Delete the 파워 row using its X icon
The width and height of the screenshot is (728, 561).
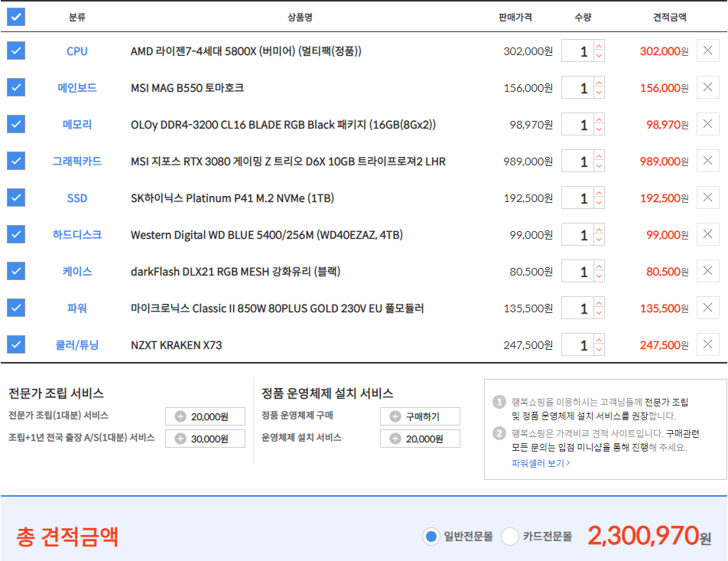pyautogui.click(x=707, y=308)
